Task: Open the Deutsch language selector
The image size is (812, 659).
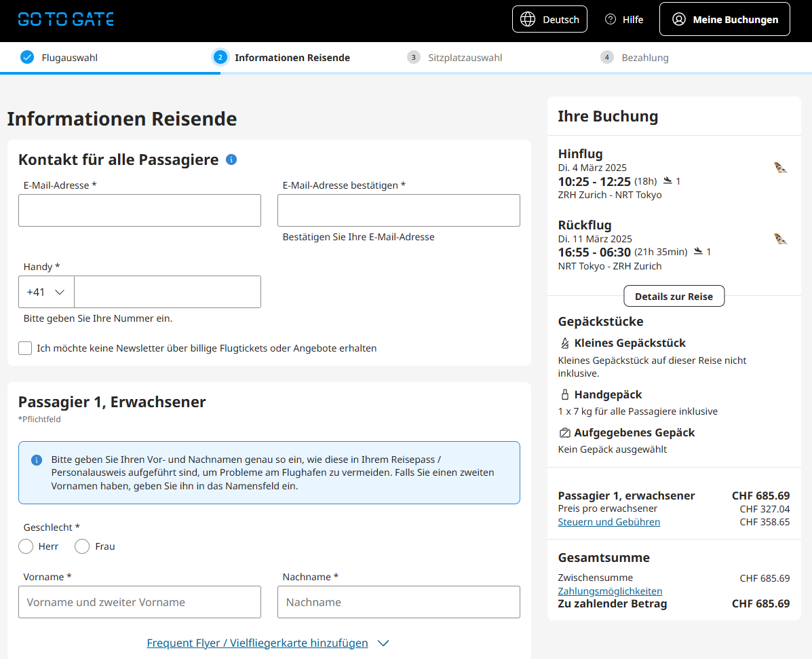Action: coord(549,19)
